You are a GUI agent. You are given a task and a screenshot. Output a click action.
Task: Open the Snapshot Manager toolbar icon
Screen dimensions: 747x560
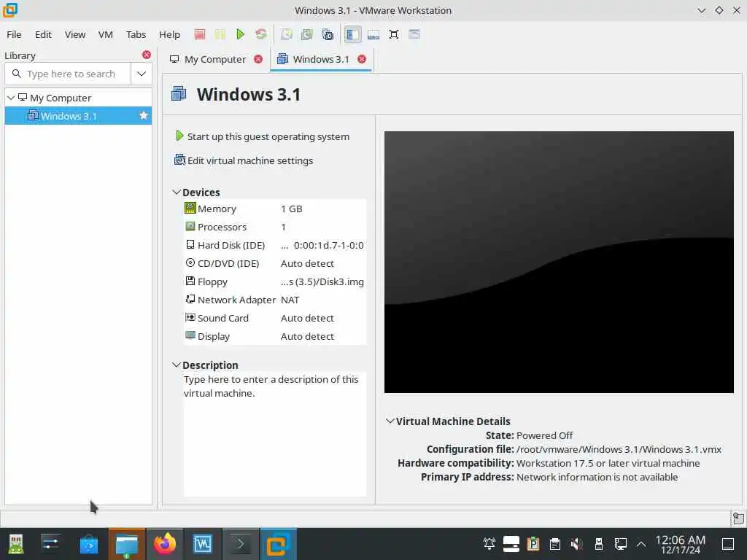(328, 34)
